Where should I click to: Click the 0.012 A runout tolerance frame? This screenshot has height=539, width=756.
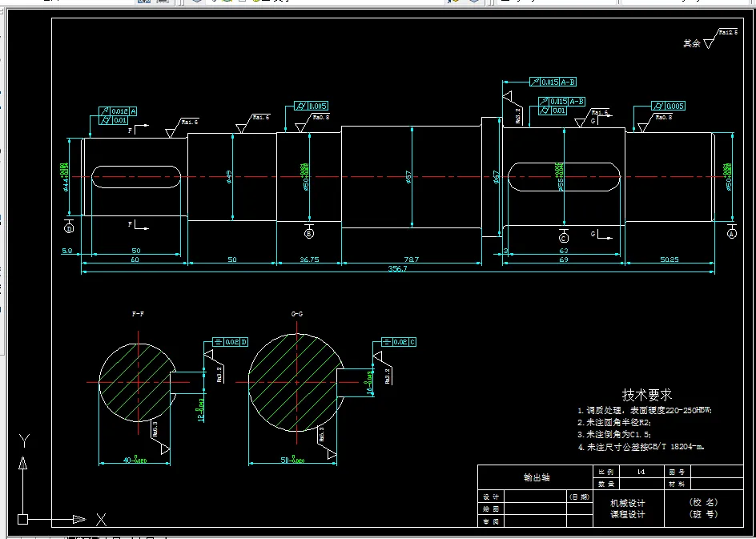[x=119, y=111]
